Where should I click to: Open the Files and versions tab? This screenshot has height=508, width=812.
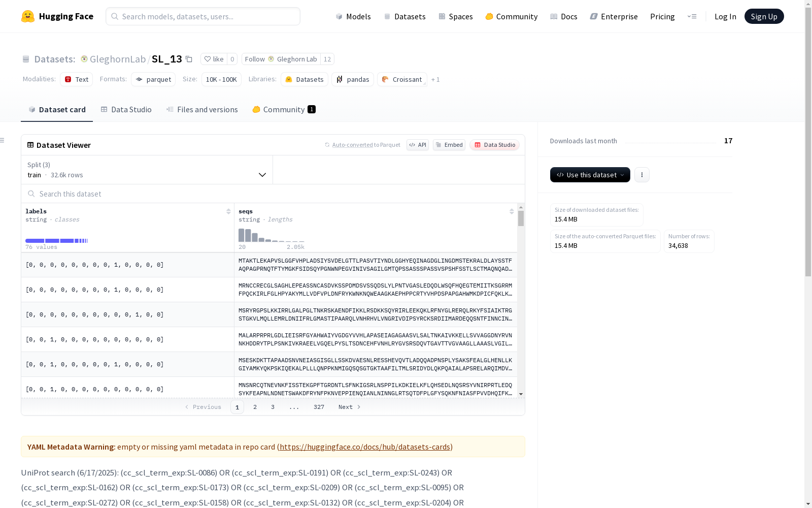coord(202,109)
